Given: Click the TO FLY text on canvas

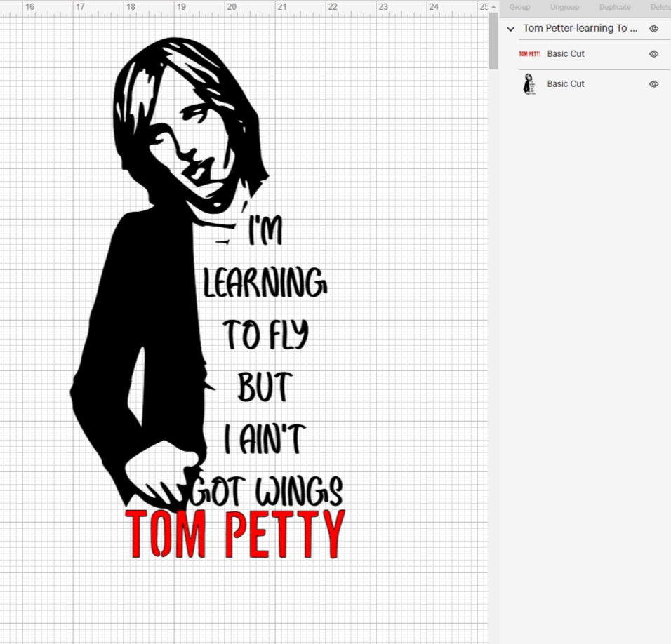Looking at the screenshot, I should [x=265, y=334].
